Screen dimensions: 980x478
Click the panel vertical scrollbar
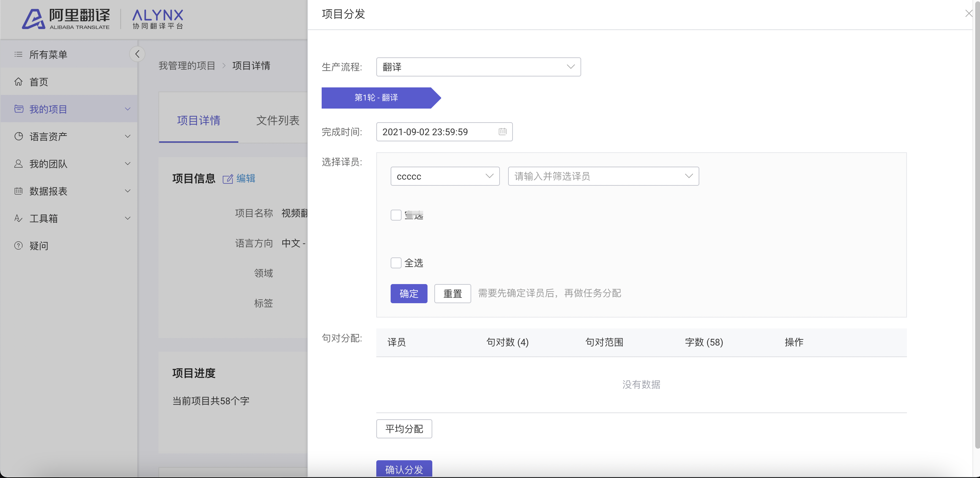977,224
